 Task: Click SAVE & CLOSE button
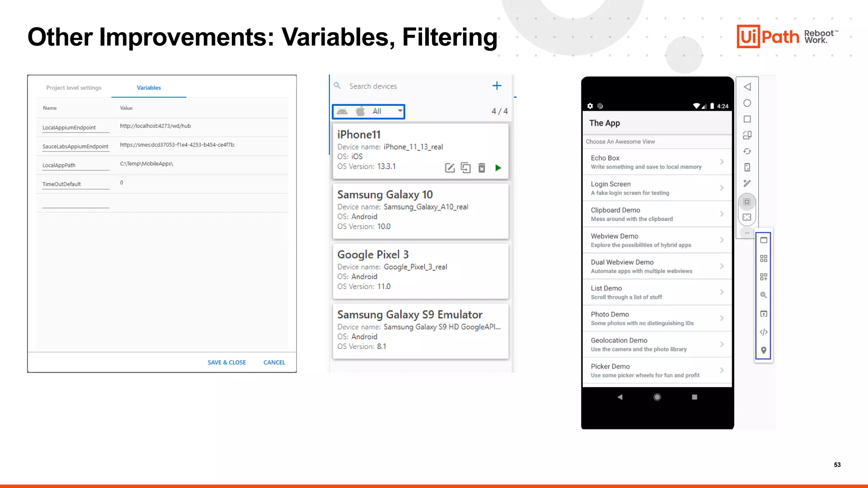[227, 362]
